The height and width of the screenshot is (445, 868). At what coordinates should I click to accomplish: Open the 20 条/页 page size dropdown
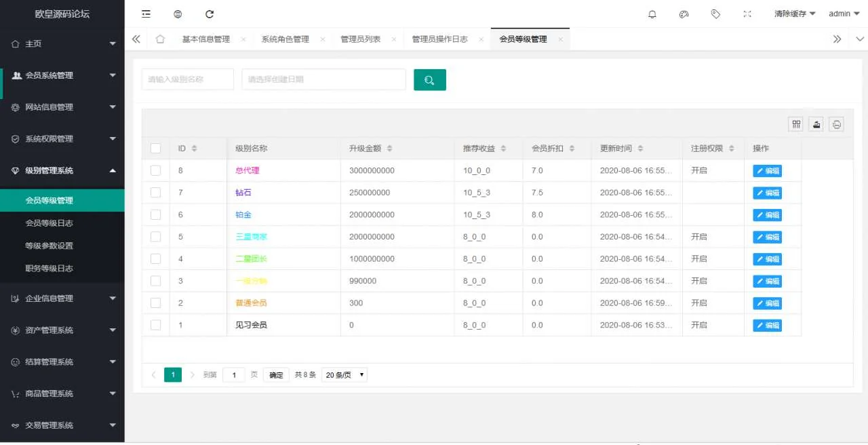[x=344, y=375]
